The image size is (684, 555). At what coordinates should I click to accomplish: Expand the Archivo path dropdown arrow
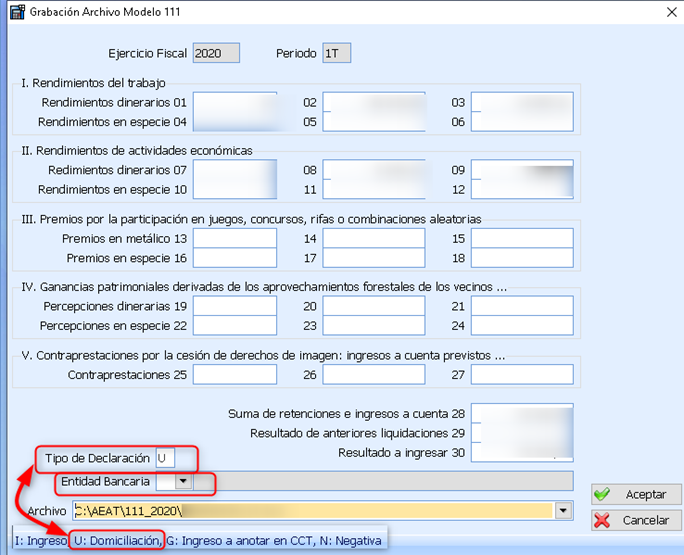click(565, 511)
